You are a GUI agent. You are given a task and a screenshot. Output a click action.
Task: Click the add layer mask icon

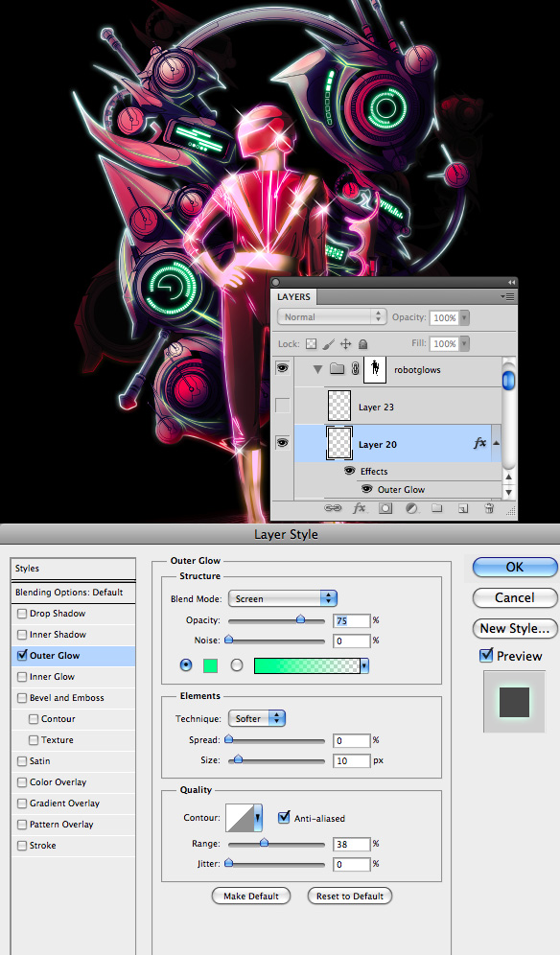[385, 508]
